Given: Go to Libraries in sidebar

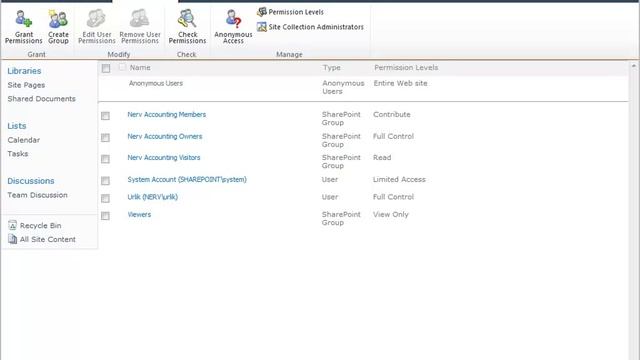Looking at the screenshot, I should pos(24,71).
